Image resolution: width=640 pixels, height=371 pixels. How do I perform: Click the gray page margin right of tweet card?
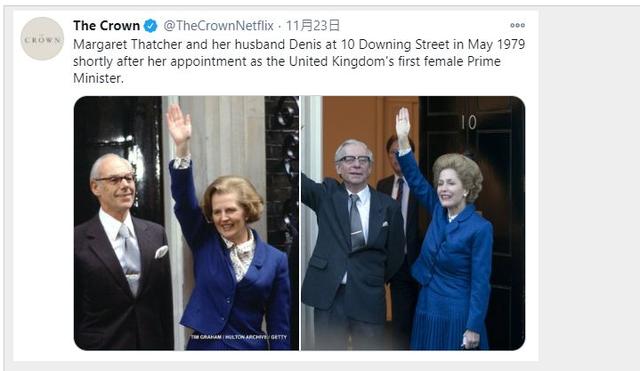588,186
